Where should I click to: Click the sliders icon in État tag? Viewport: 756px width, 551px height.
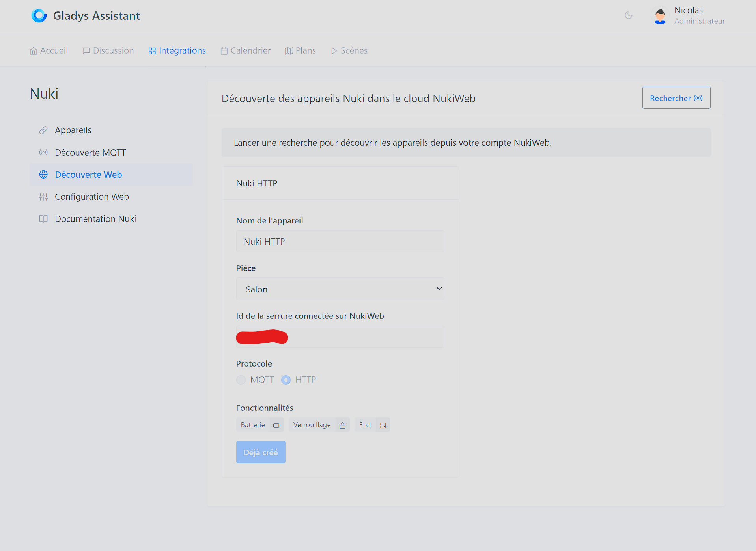click(x=383, y=425)
